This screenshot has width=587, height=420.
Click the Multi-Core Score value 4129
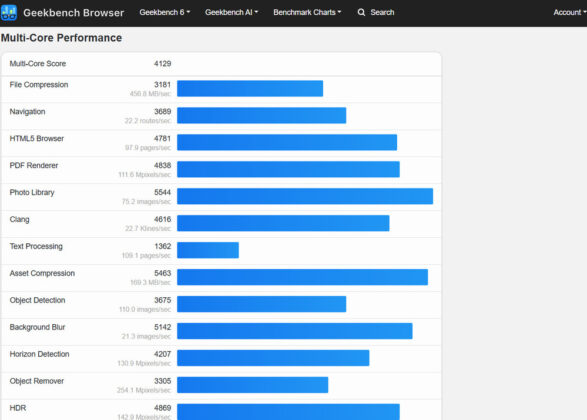[162, 64]
